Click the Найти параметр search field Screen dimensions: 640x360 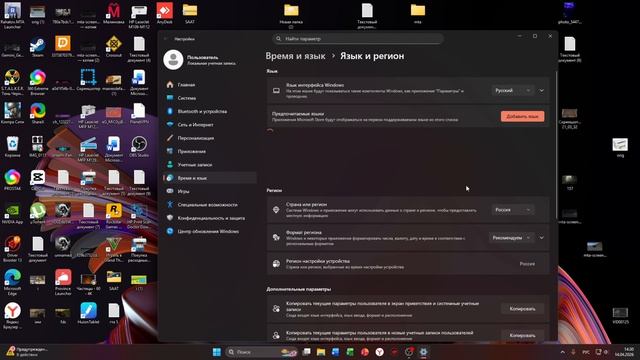[358, 39]
